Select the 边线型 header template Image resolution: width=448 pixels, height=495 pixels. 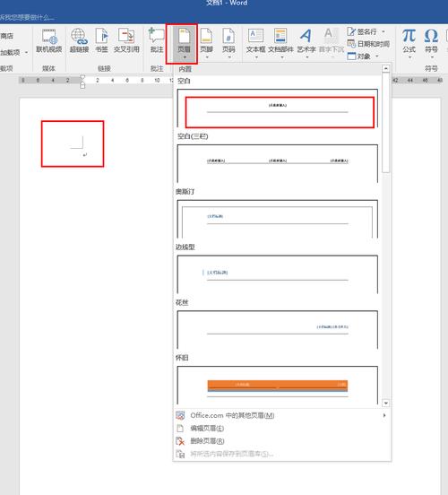pos(278,274)
